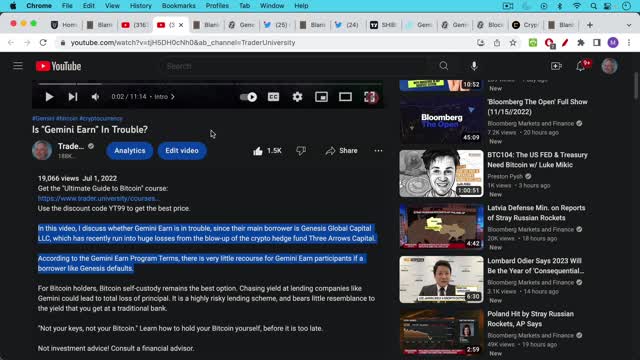Open the YouTube hamburger guide menu

click(x=18, y=66)
